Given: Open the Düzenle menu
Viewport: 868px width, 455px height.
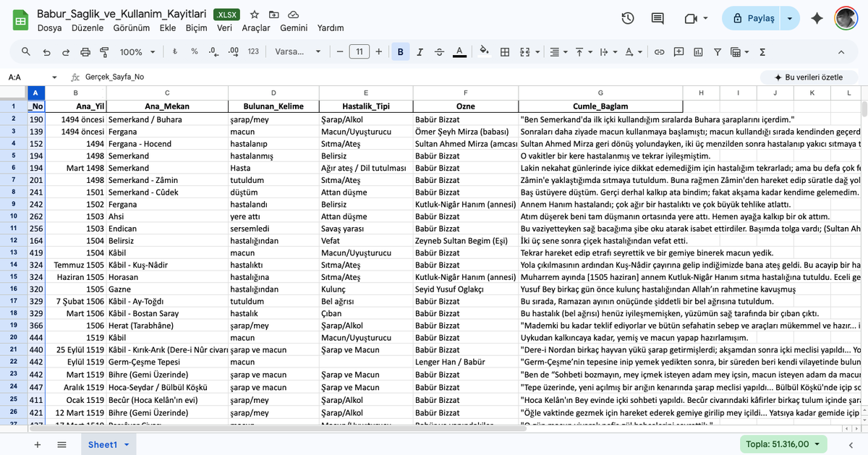Looking at the screenshot, I should pyautogui.click(x=88, y=28).
